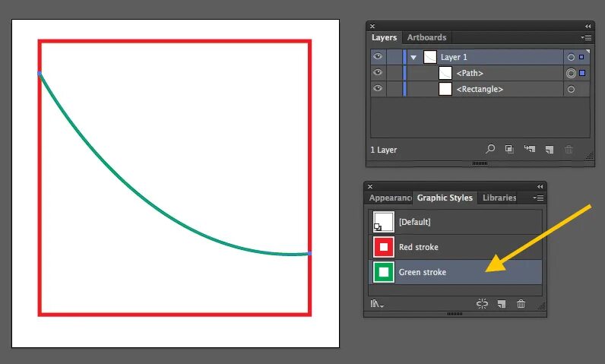
Task: Collapse Layer 1 with its disclosure triangle
Action: [413, 57]
